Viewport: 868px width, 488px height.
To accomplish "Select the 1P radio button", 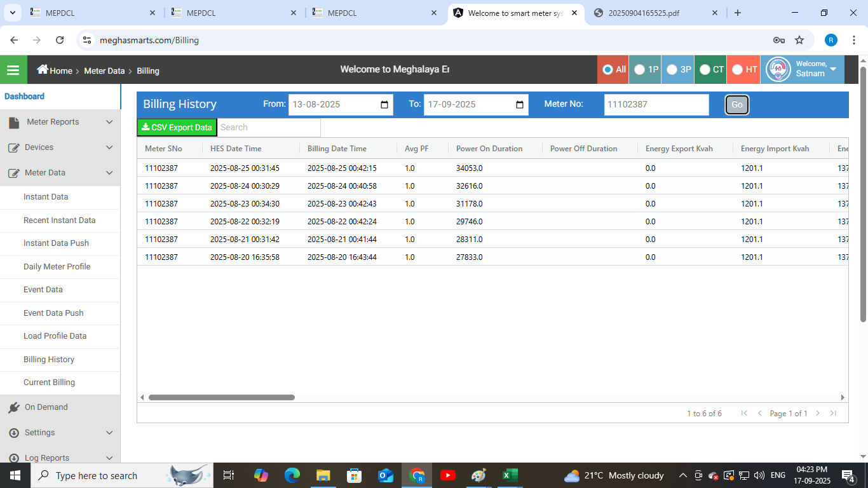I will coord(640,70).
